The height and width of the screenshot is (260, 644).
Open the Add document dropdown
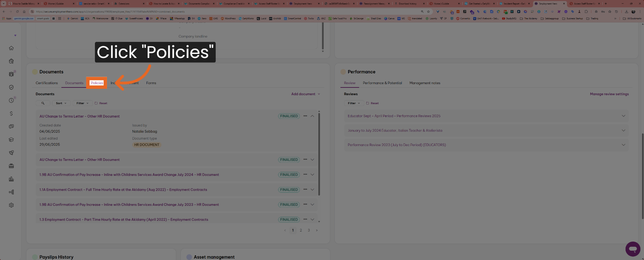coord(306,94)
